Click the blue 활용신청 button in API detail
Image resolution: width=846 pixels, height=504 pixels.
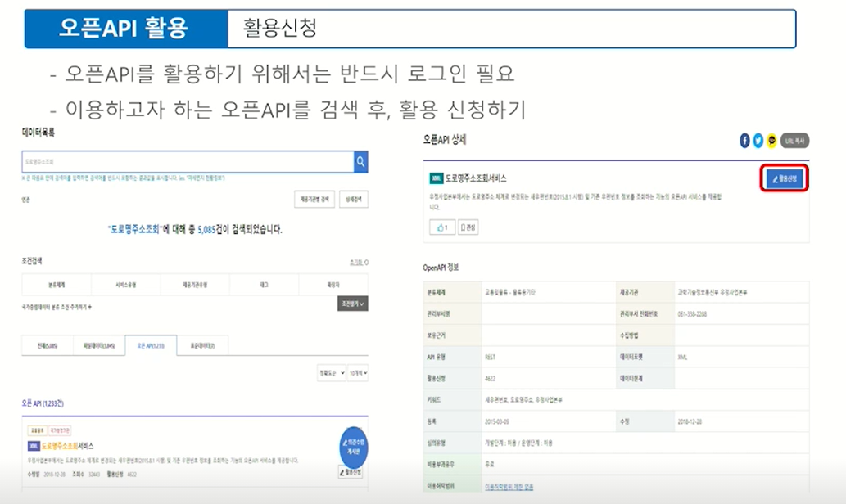point(785,179)
